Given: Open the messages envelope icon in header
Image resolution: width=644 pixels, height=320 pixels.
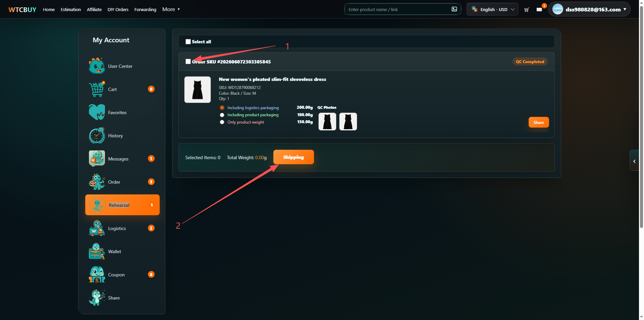Looking at the screenshot, I should pyautogui.click(x=539, y=9).
